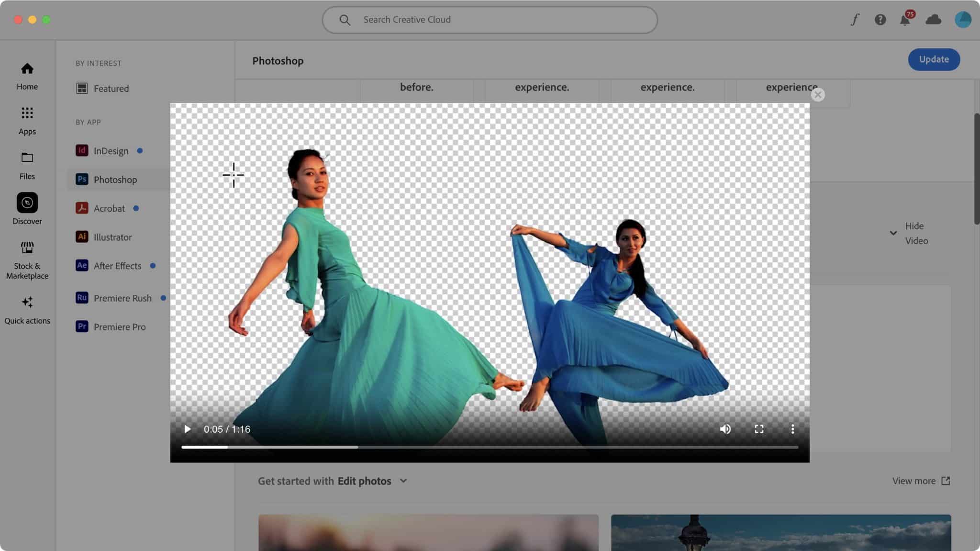
Task: Open cloud storage status
Action: [x=934, y=20]
